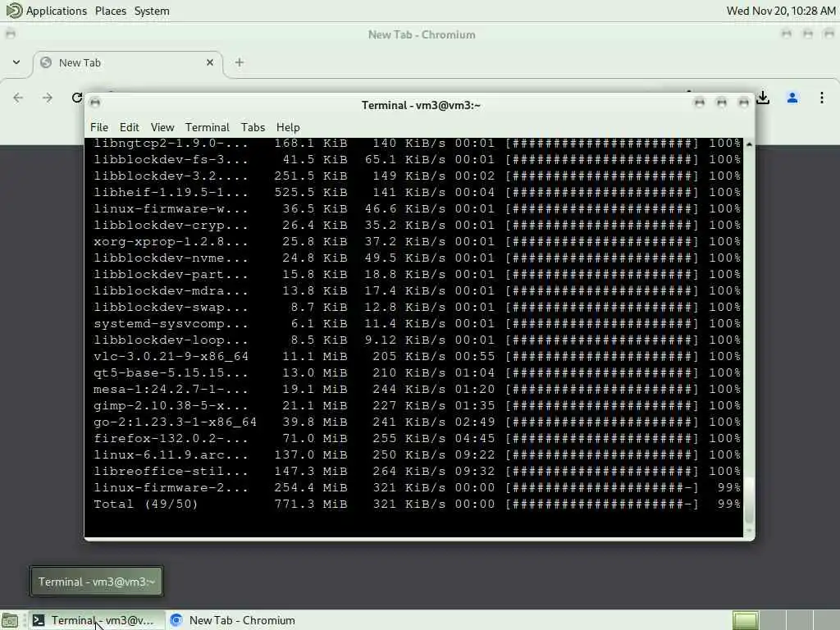The height and width of the screenshot is (630, 840).
Task: Open the terminal Tabs menu
Action: (253, 127)
